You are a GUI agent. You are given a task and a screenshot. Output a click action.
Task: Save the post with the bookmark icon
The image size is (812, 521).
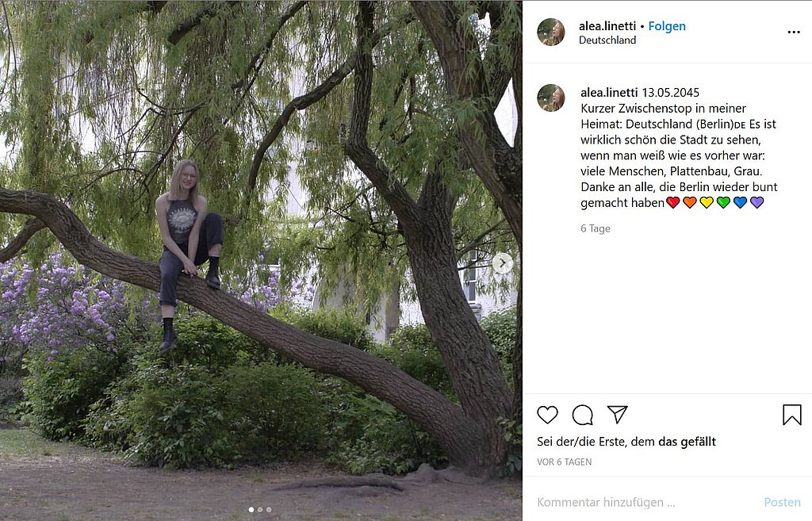(792, 415)
